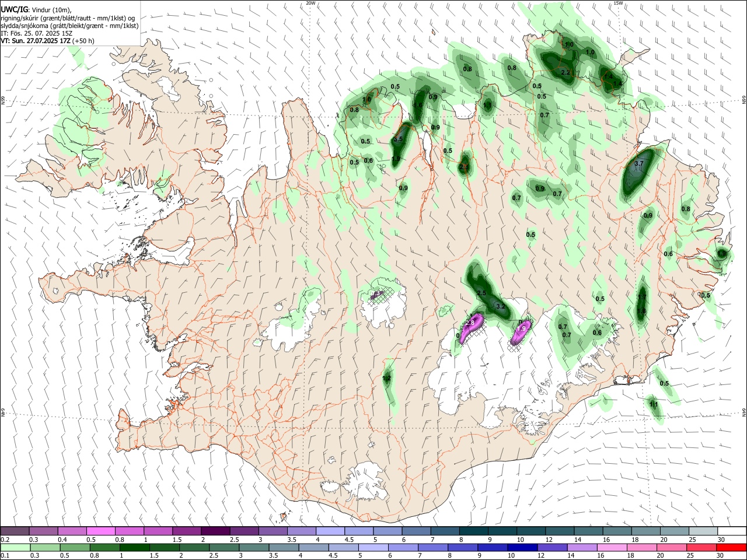Click the dark teal swatch labeled 9 in the snow legend
The height and width of the screenshot is (560, 747).
(502, 531)
